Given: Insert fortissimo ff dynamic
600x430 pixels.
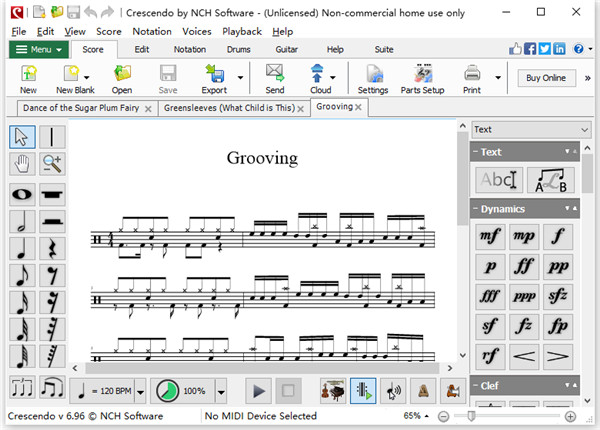Looking at the screenshot, I should coord(524,267).
